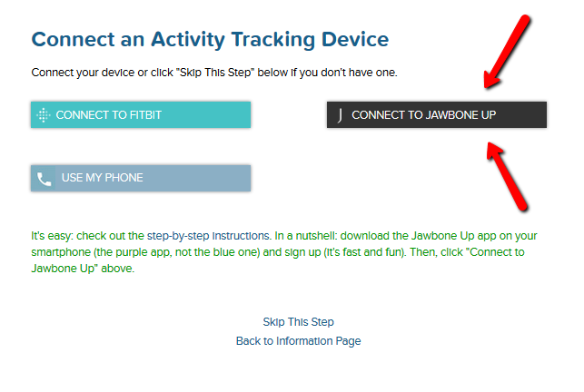Open the step-by-step instructions link
This screenshot has height=392, width=584.
pyautogui.click(x=208, y=236)
